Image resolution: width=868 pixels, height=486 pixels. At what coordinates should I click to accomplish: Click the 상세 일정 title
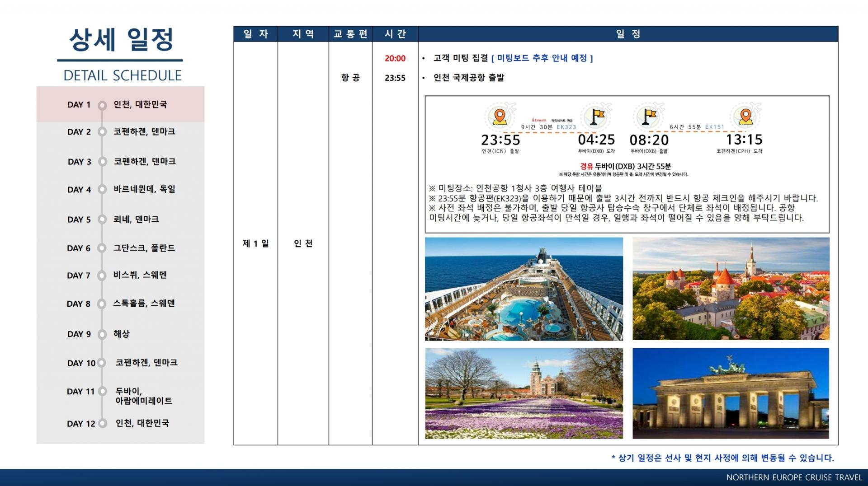click(x=121, y=39)
